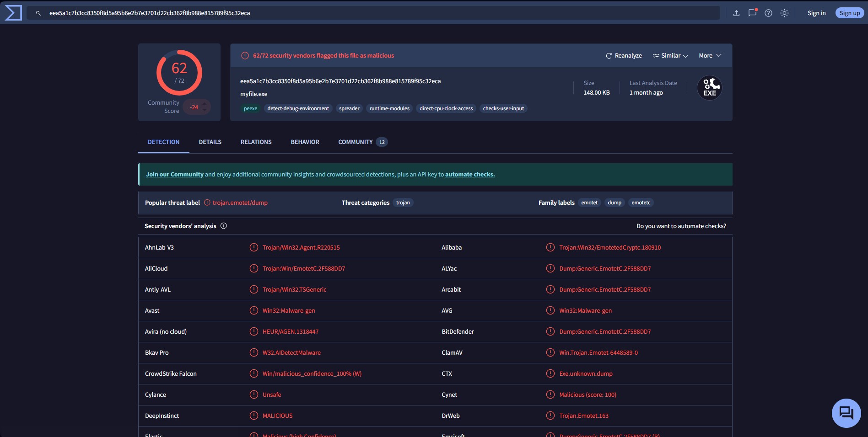Image resolution: width=868 pixels, height=437 pixels.
Task: Click the trojan.emotet/dump threat label
Action: (240, 203)
